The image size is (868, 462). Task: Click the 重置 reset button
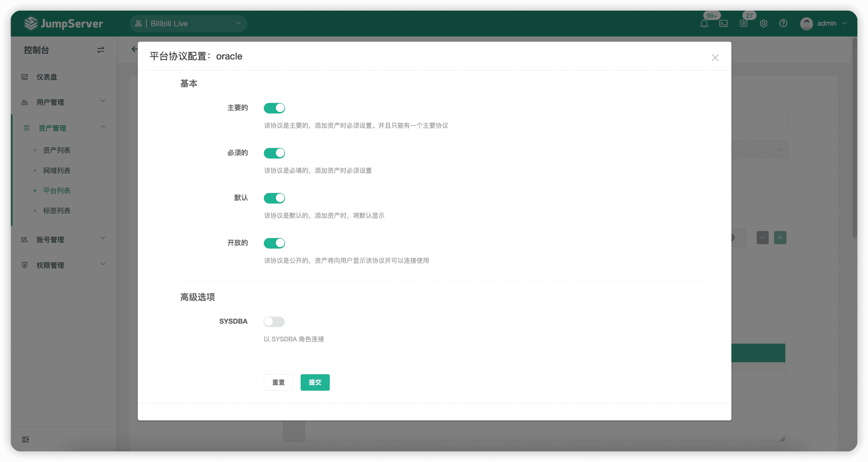coord(278,382)
